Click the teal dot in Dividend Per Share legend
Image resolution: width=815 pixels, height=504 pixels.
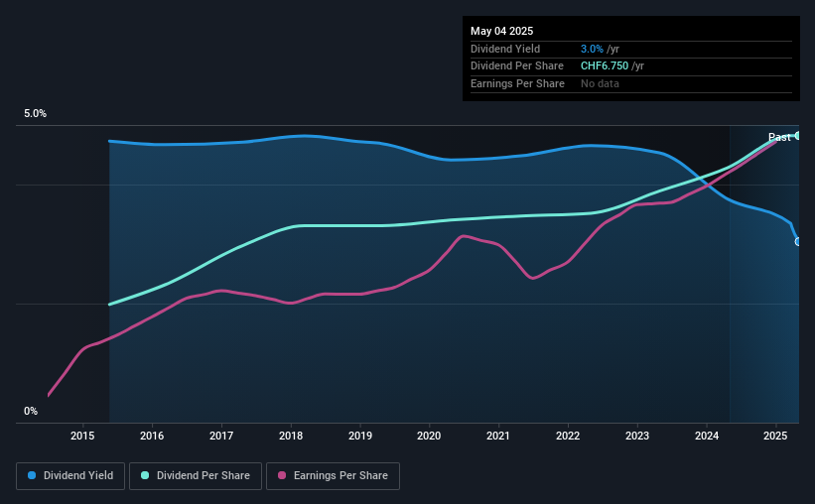145,476
